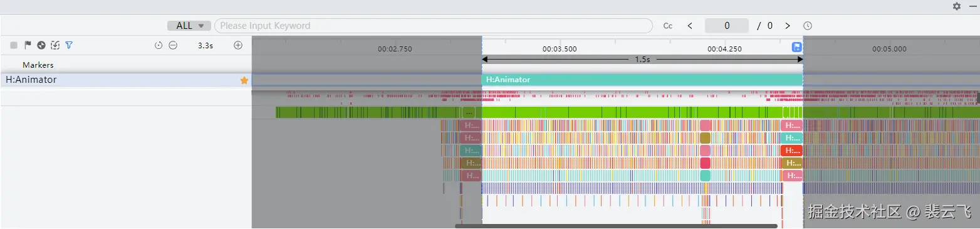The height and width of the screenshot is (229, 980).
Task: Open the search history clock icon
Action: tap(808, 26)
